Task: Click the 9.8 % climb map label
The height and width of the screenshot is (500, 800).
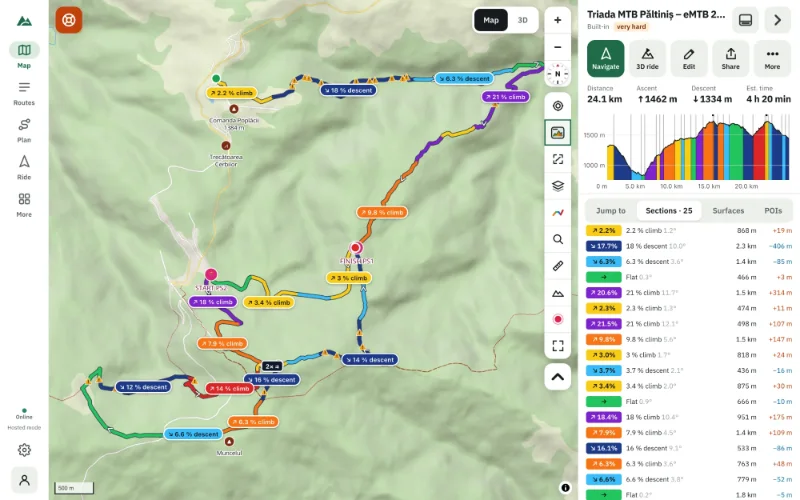Action: [x=382, y=212]
